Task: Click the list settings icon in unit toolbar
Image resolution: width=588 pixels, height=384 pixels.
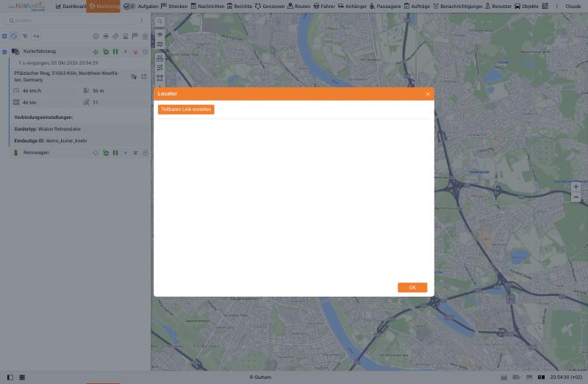Action: [x=145, y=36]
